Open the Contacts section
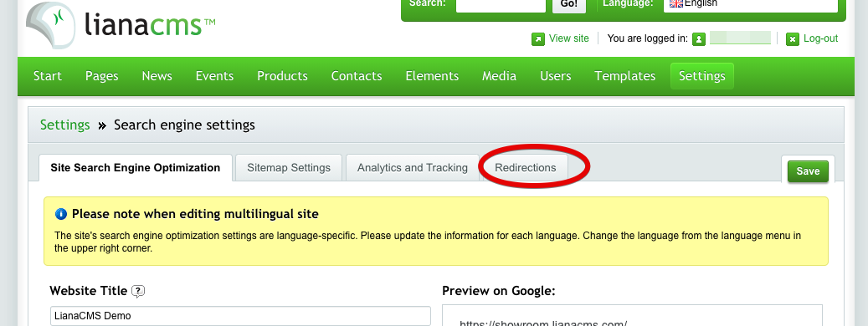Screen dimensions: 868x326 click(x=357, y=76)
